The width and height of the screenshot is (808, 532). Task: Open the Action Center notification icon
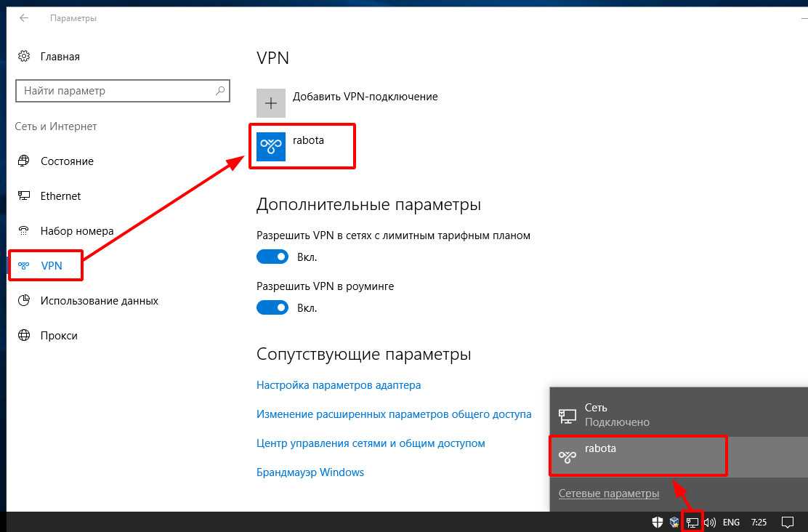[788, 523]
